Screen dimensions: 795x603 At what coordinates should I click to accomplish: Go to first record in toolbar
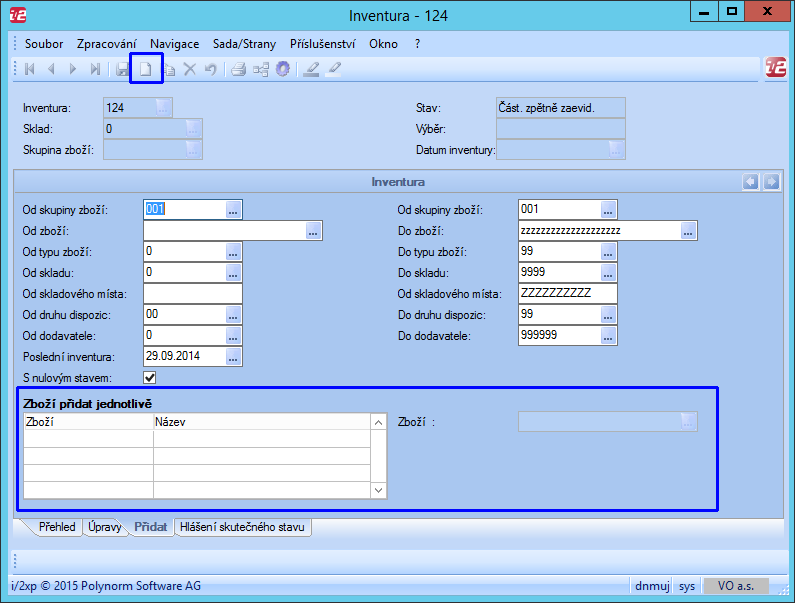tap(30, 69)
